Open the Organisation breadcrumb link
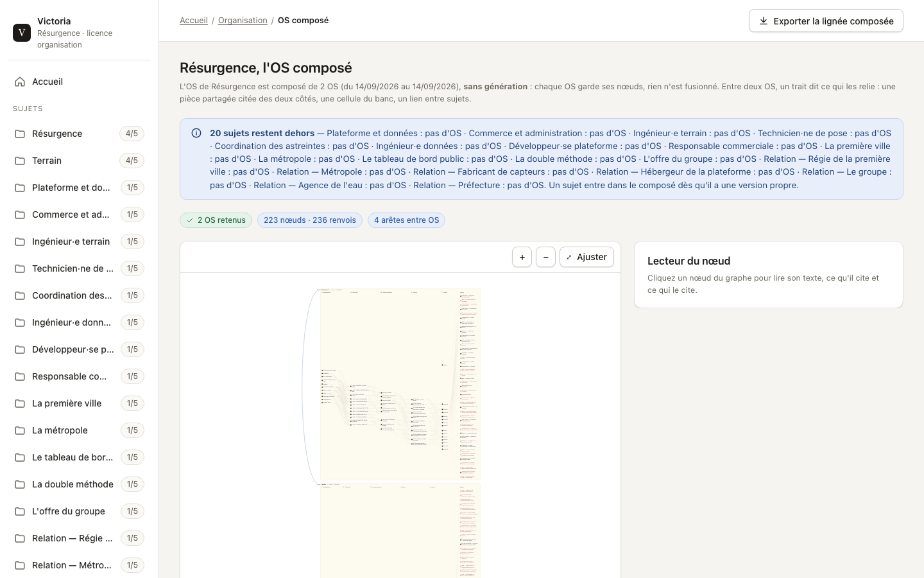 pyautogui.click(x=243, y=21)
